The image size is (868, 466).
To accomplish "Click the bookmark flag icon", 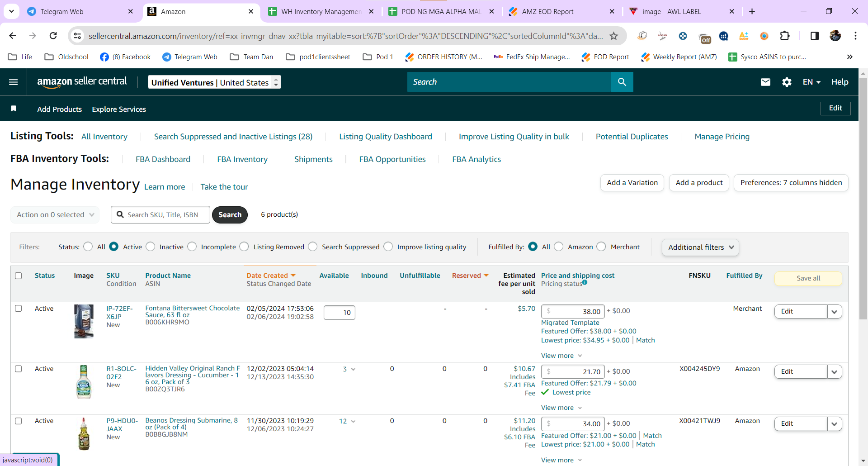I will [14, 109].
